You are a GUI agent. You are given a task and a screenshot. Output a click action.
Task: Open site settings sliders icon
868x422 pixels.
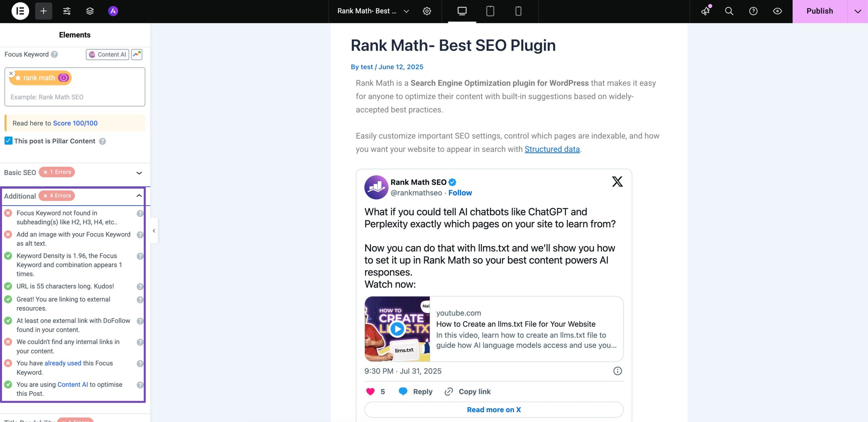[67, 11]
